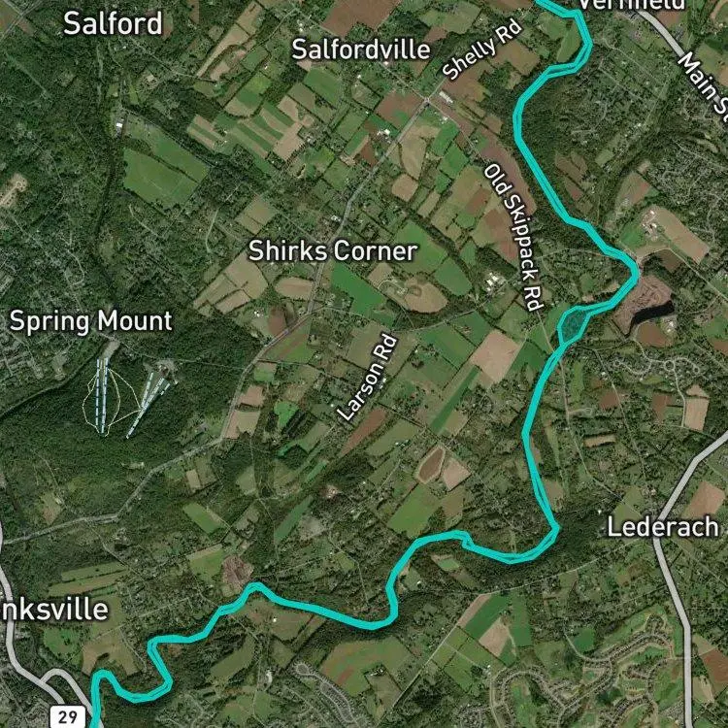The width and height of the screenshot is (728, 728).
Task: Click the partial 'nksville' town label
Action: (x=54, y=610)
